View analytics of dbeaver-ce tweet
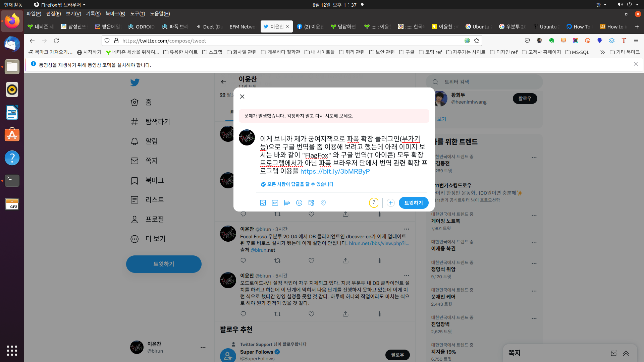The image size is (644, 362). tap(379, 260)
